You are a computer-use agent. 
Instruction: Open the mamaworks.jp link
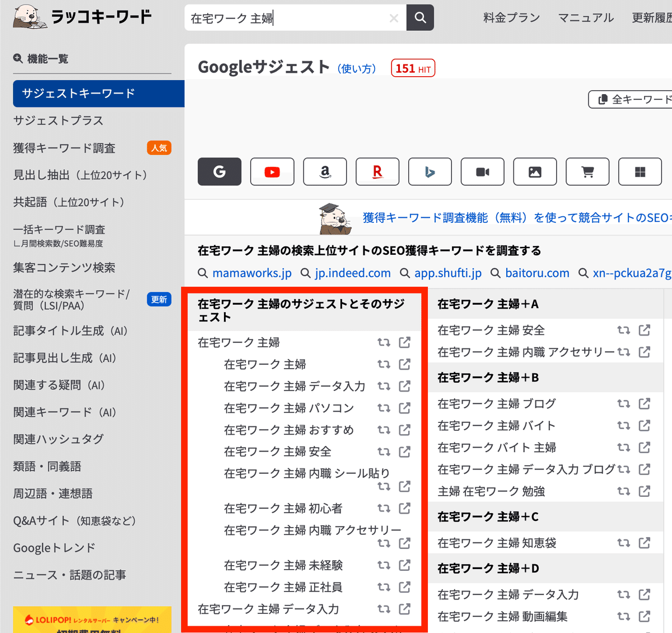[x=252, y=273]
